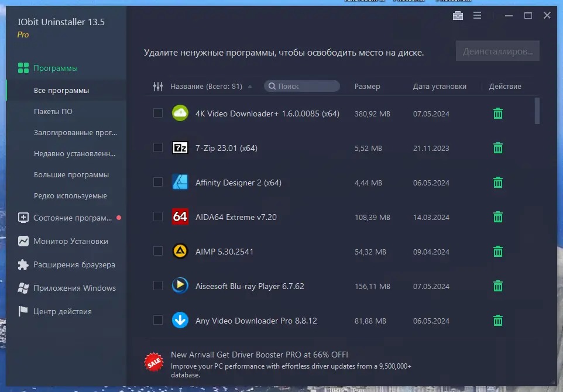The height and width of the screenshot is (392, 563).
Task: Open Все программы category
Action: 66,91
